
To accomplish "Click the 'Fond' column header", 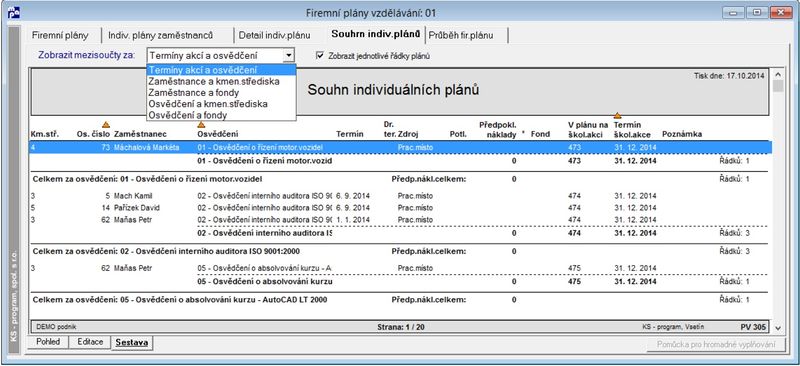I will pyautogui.click(x=540, y=134).
